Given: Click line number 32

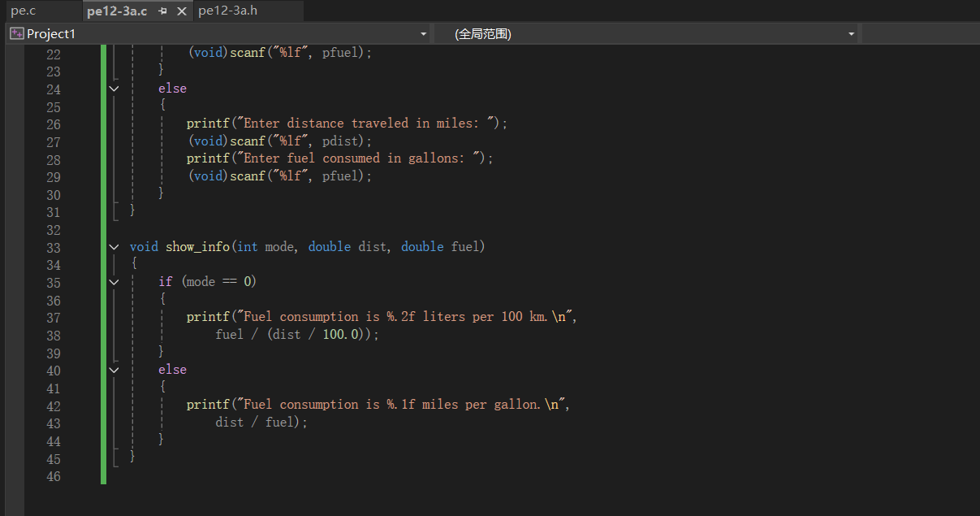Looking at the screenshot, I should point(54,230).
